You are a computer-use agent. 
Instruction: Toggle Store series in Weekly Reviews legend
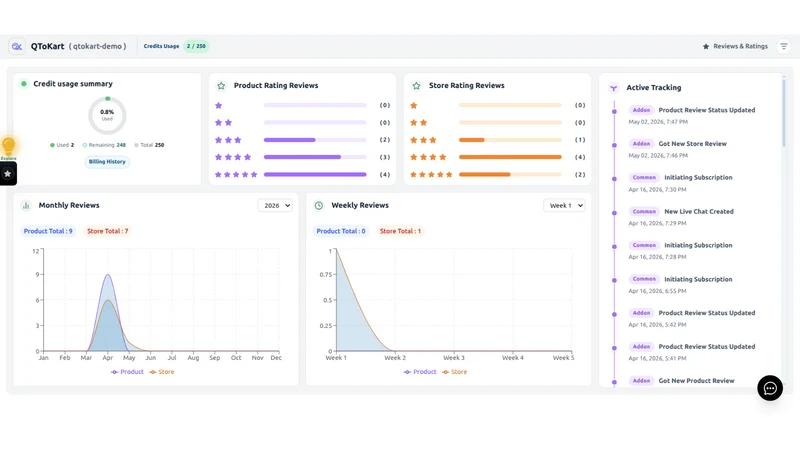tap(455, 372)
